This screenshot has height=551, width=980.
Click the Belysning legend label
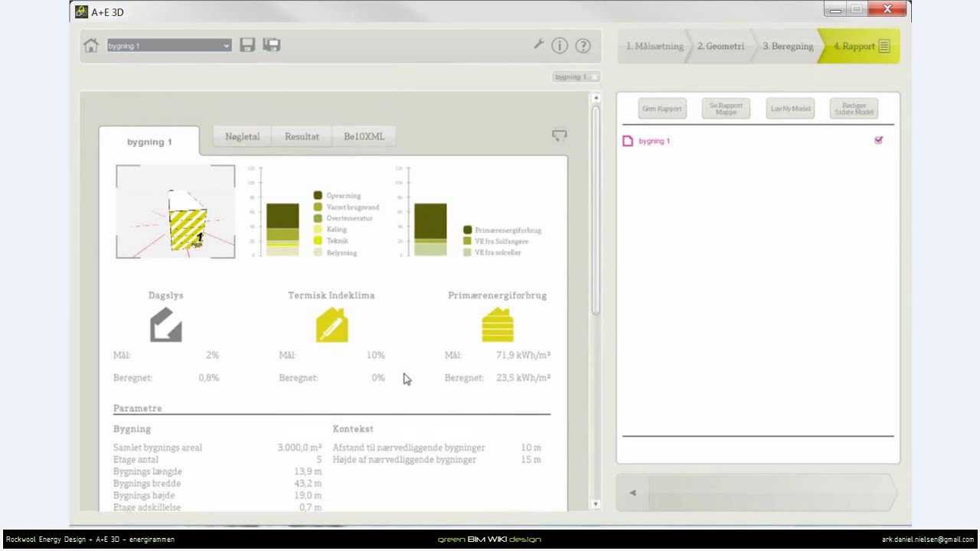(341, 253)
